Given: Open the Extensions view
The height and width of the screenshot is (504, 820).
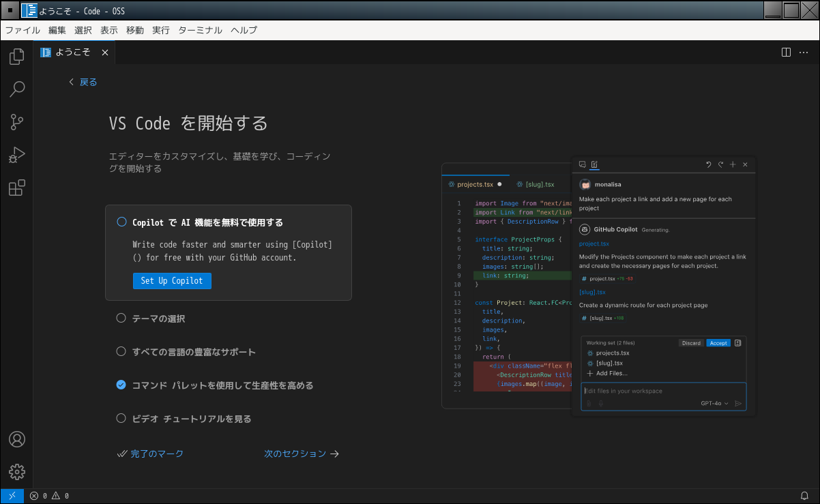Looking at the screenshot, I should click(17, 188).
